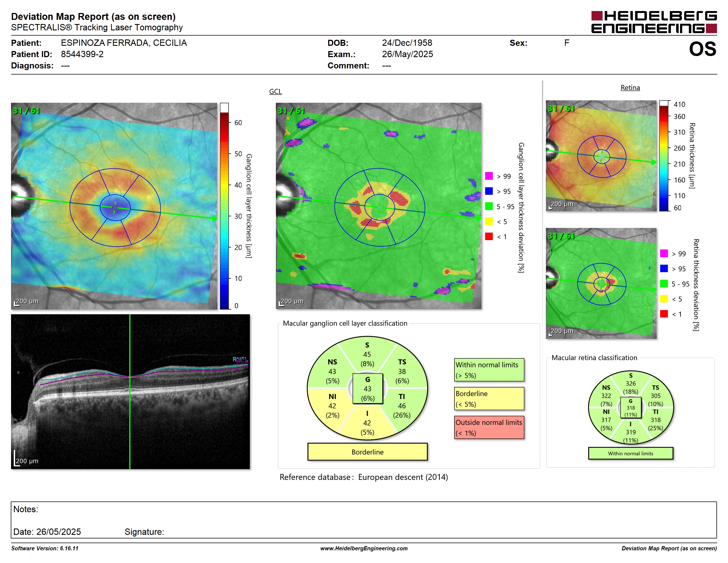The image size is (728, 563).
Task: Select the retina thickness map thumbnail
Action: coord(601,156)
